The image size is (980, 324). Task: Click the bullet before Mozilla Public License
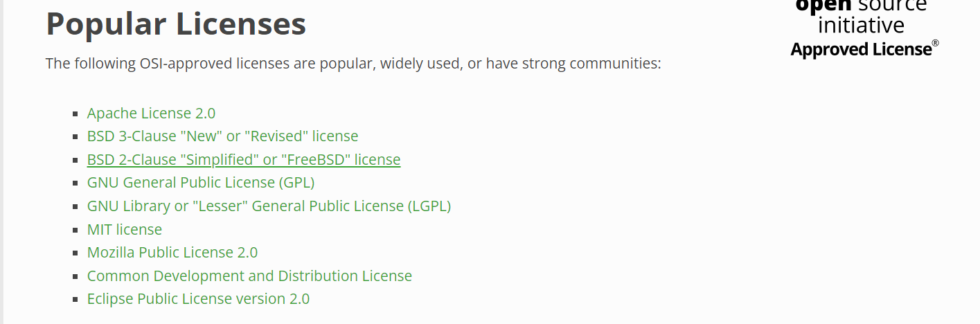(x=75, y=253)
